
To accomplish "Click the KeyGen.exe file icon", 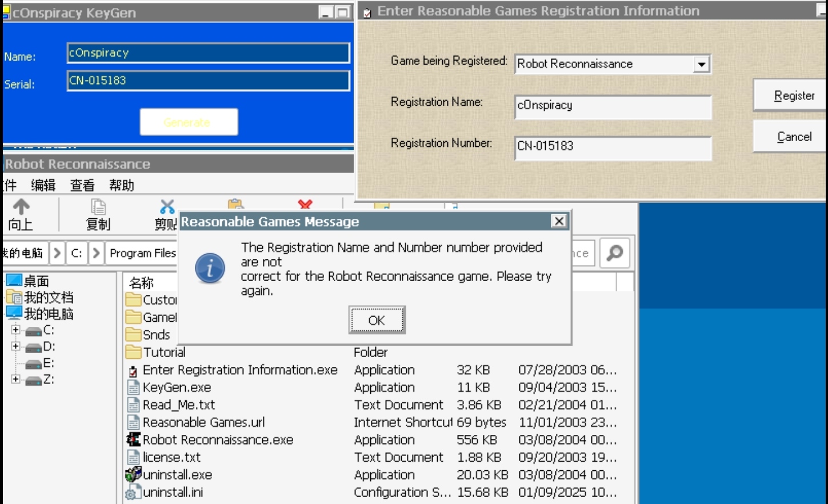I will tap(133, 387).
